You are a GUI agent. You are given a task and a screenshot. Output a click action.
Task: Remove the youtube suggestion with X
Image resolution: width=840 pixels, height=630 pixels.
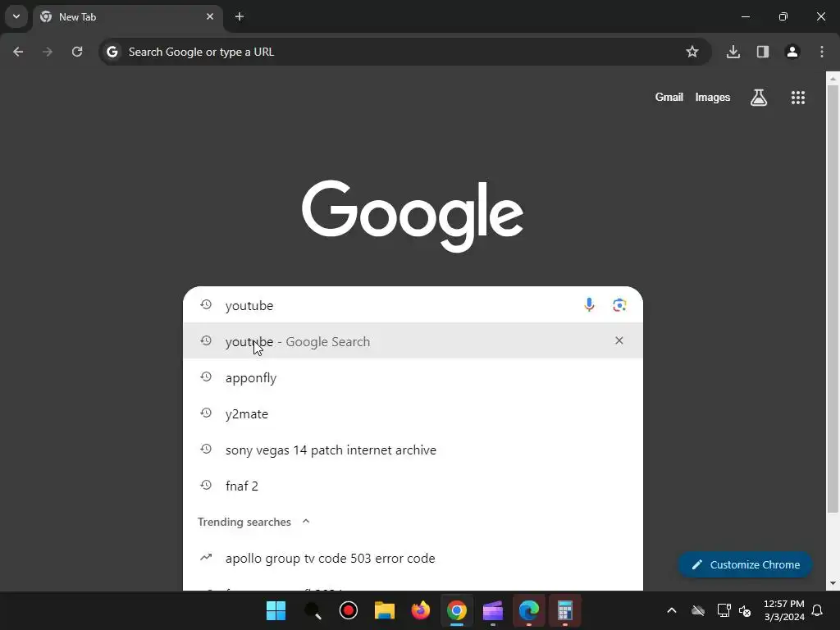coord(619,340)
